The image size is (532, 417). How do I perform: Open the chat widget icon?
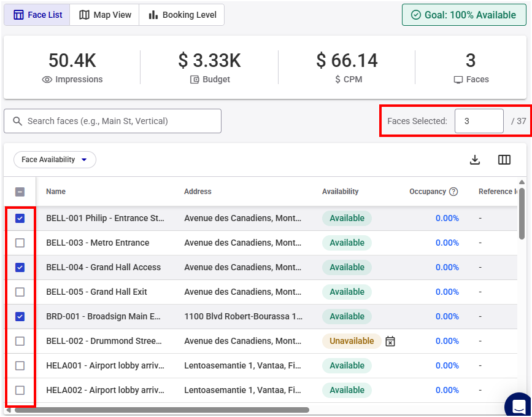click(519, 406)
